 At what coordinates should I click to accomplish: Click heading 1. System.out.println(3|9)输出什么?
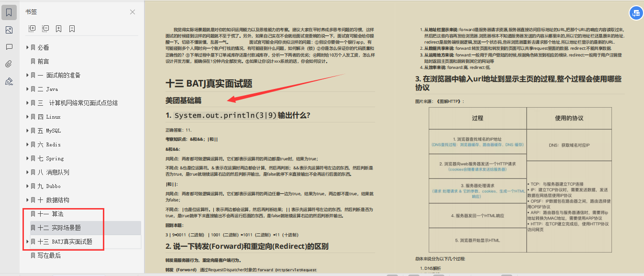(238, 115)
